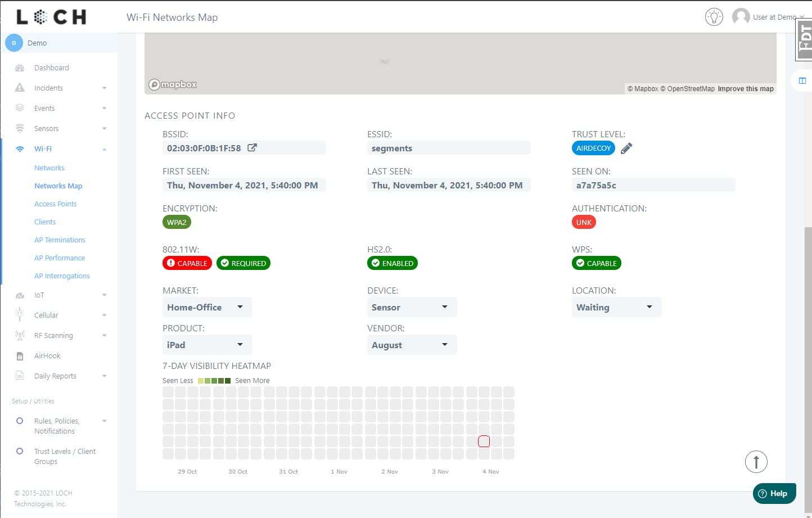Open AP Terminations page
The image size is (812, 518).
pos(60,240)
